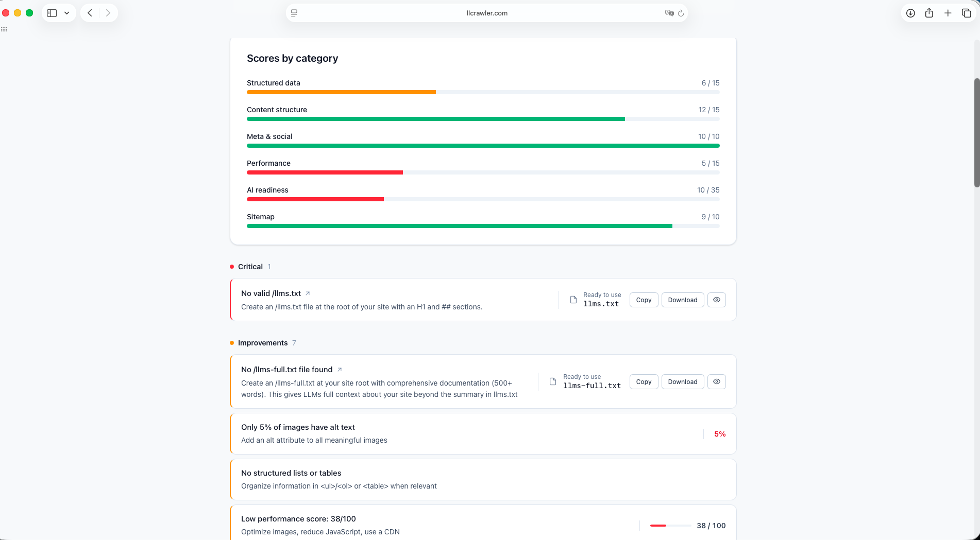Show the tab overview
Image resolution: width=980 pixels, height=540 pixels.
coord(967,13)
